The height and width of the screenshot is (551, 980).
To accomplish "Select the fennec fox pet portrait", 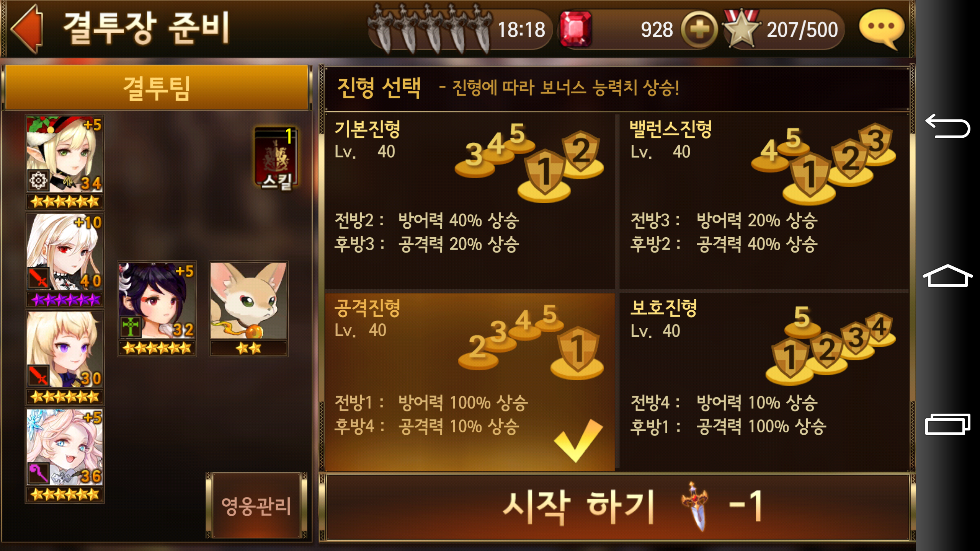I will coord(248,309).
